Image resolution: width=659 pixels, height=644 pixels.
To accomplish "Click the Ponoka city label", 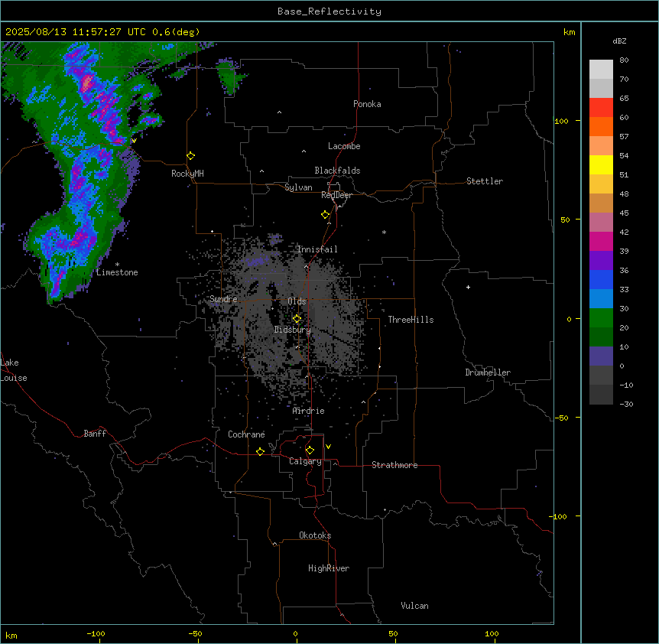I will 367,104.
